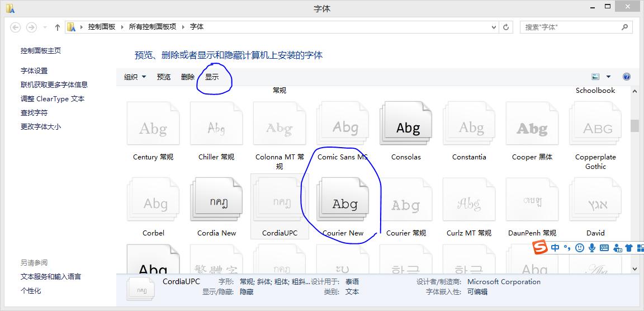Open the view options dropdown arrow
The height and width of the screenshot is (311, 644).
click(609, 77)
